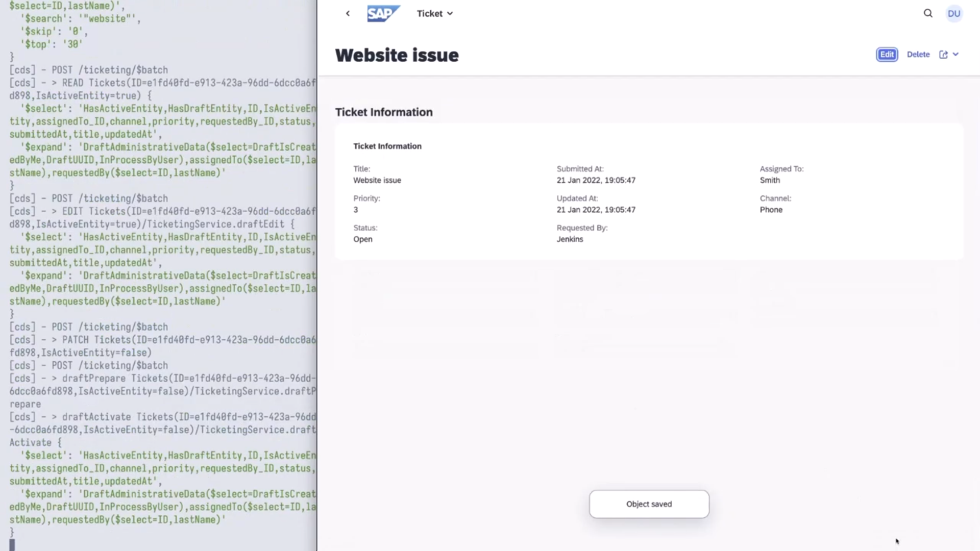Click the SAP logo
The image size is (980, 551).
click(x=383, y=14)
